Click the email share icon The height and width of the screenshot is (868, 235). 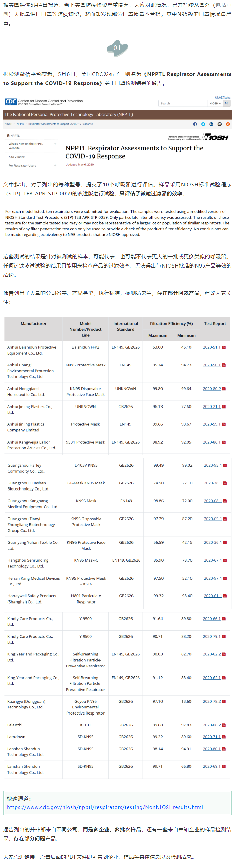click(219, 124)
